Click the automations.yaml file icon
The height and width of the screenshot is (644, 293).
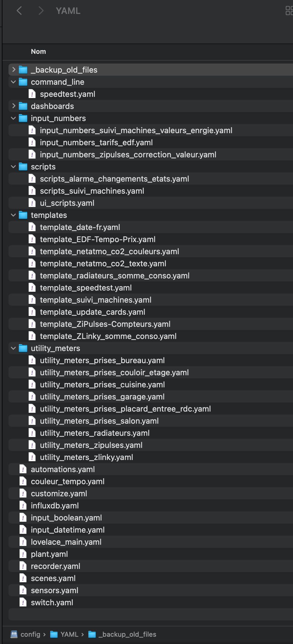23,469
